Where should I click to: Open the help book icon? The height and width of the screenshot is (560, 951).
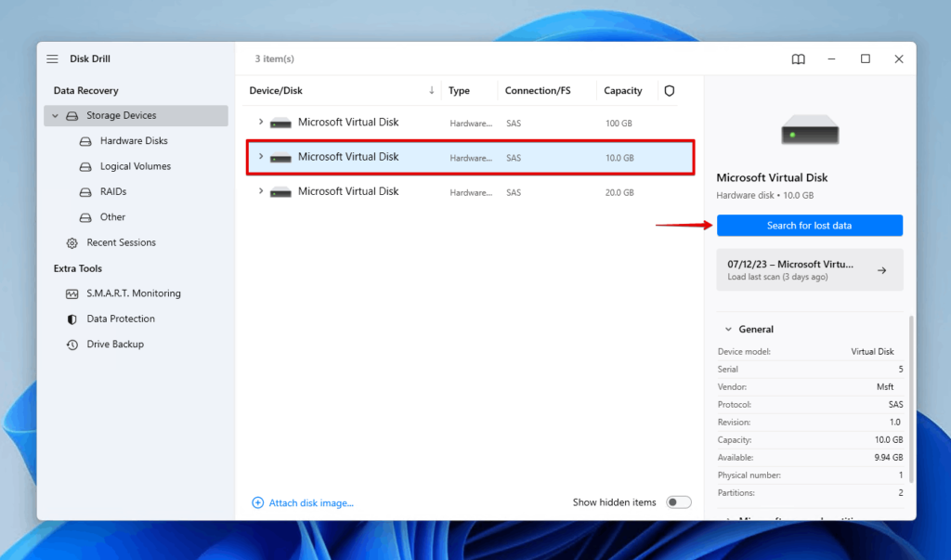[x=798, y=59]
